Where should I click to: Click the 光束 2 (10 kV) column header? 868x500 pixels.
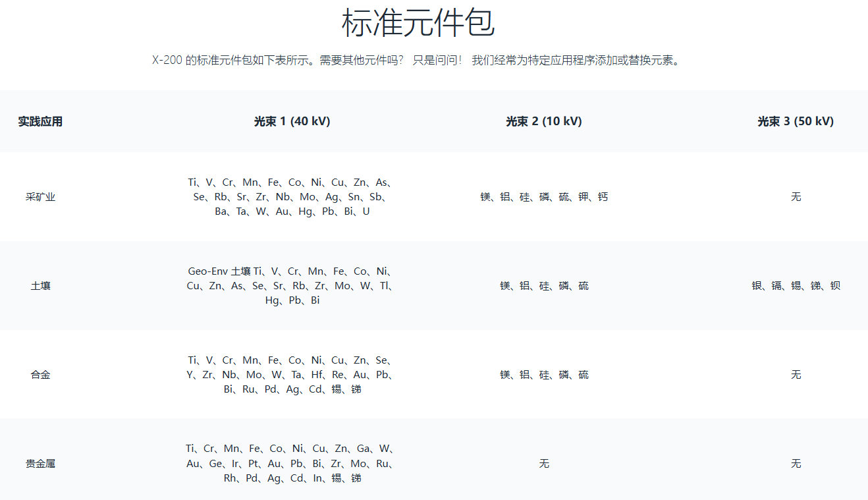click(x=543, y=121)
